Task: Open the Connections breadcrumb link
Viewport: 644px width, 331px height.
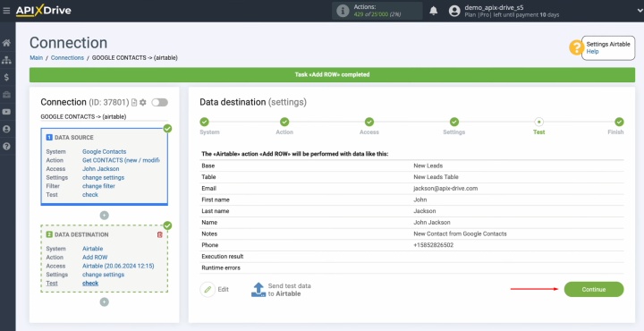Action: click(67, 58)
